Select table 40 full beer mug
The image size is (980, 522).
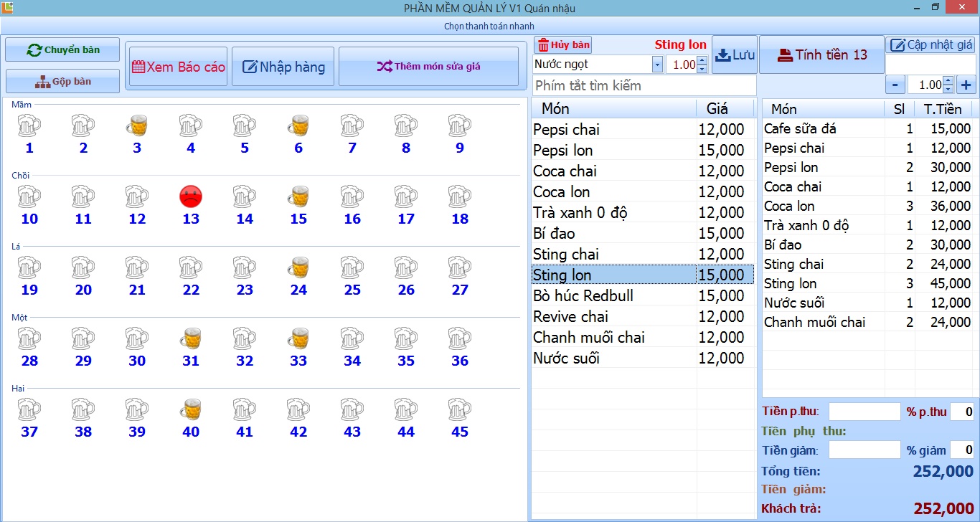191,409
